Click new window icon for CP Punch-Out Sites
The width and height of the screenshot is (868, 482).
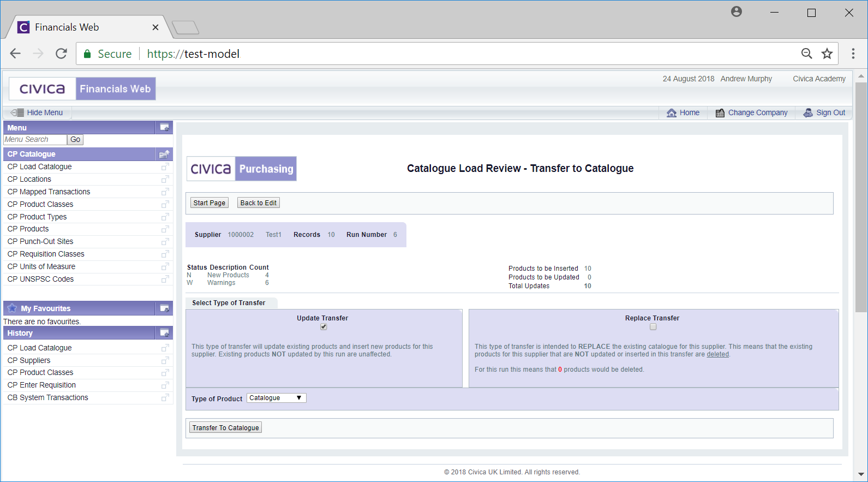click(165, 241)
